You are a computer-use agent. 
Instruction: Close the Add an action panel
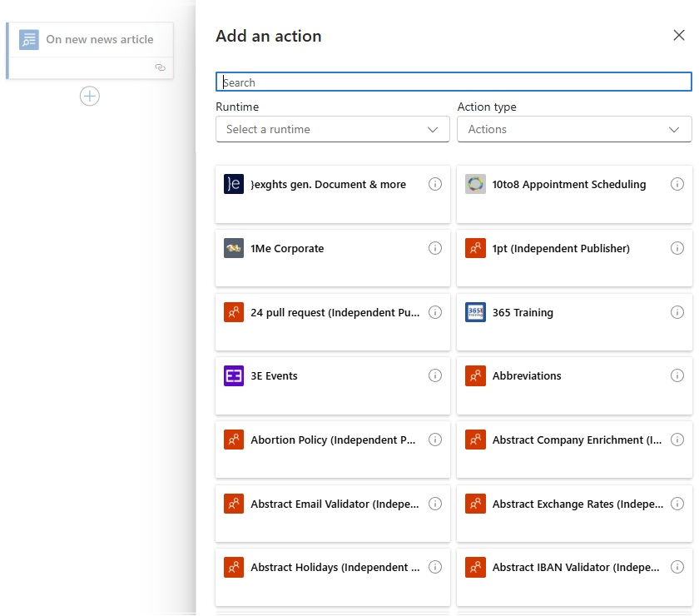click(678, 35)
